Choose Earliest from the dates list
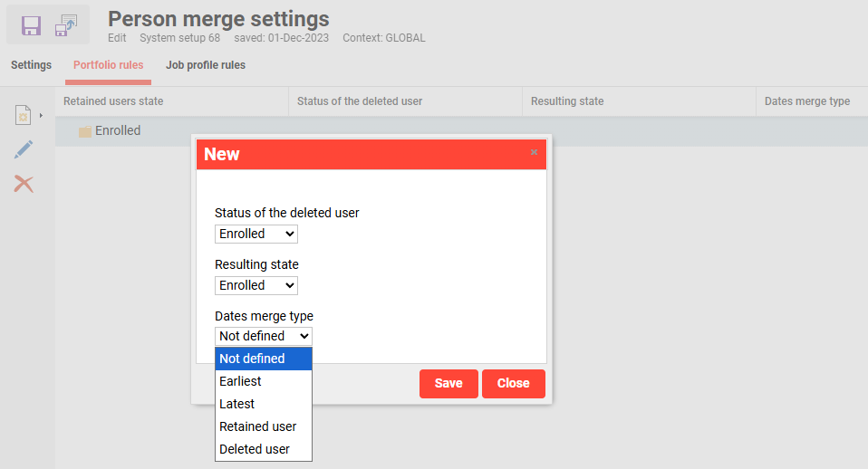868x469 pixels. (263, 381)
